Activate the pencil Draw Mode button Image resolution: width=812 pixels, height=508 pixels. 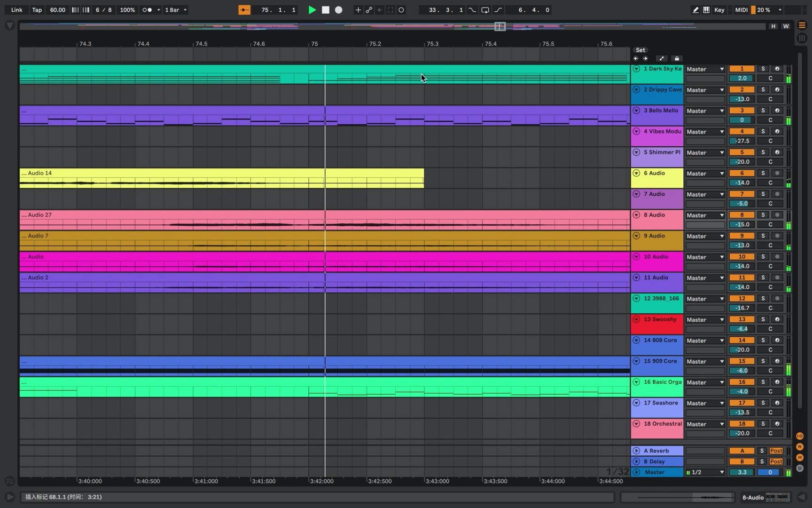[695, 10]
